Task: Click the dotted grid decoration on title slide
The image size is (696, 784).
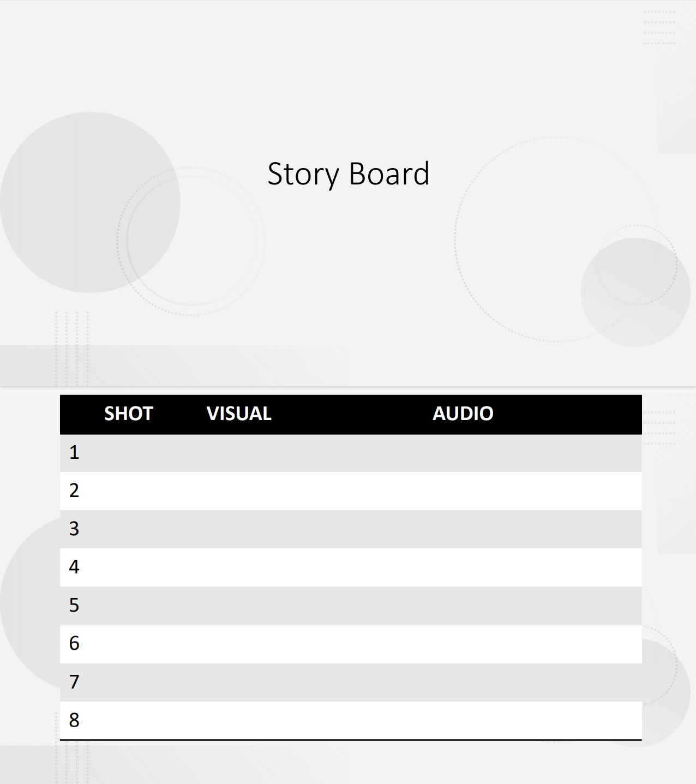Action: pyautogui.click(x=659, y=27)
